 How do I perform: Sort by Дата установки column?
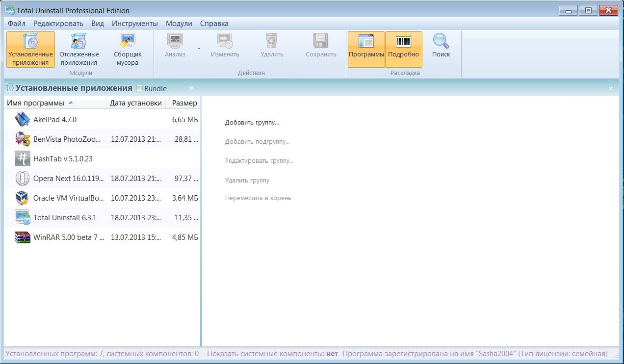(x=136, y=103)
